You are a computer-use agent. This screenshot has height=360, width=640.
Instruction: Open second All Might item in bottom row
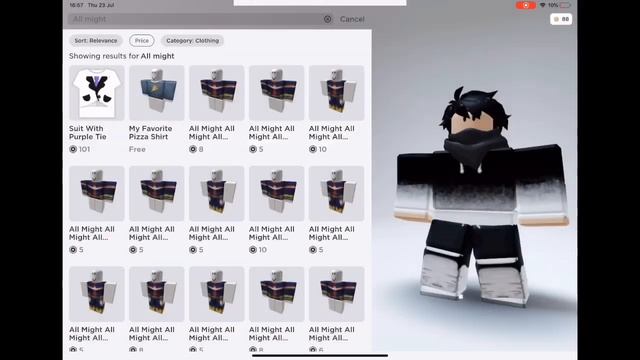pyautogui.click(x=157, y=294)
